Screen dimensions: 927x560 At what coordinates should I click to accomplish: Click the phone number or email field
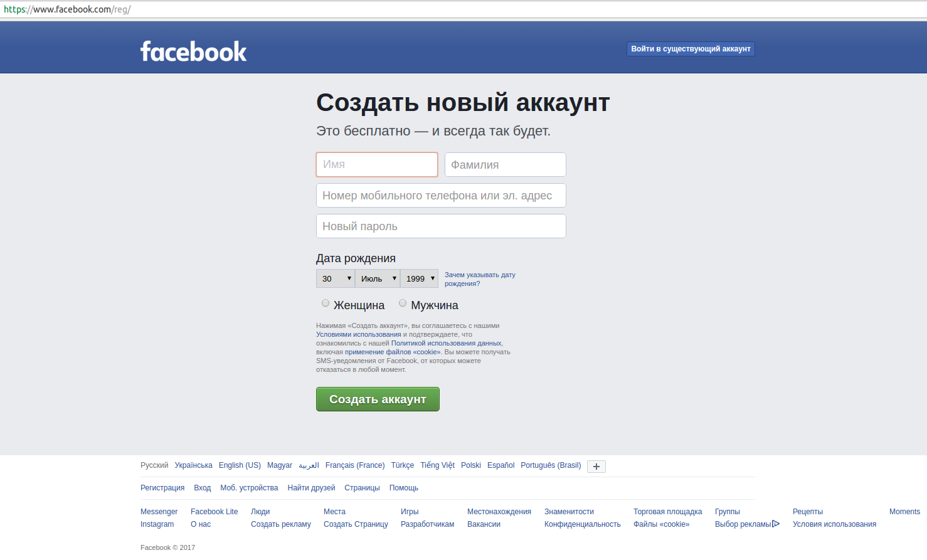441,196
